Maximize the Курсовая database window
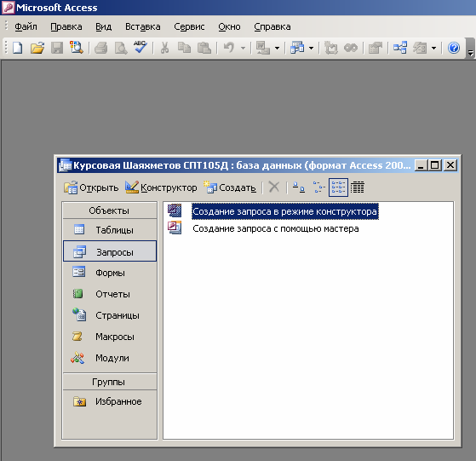Viewport: 476px width, 461px height. point(435,165)
